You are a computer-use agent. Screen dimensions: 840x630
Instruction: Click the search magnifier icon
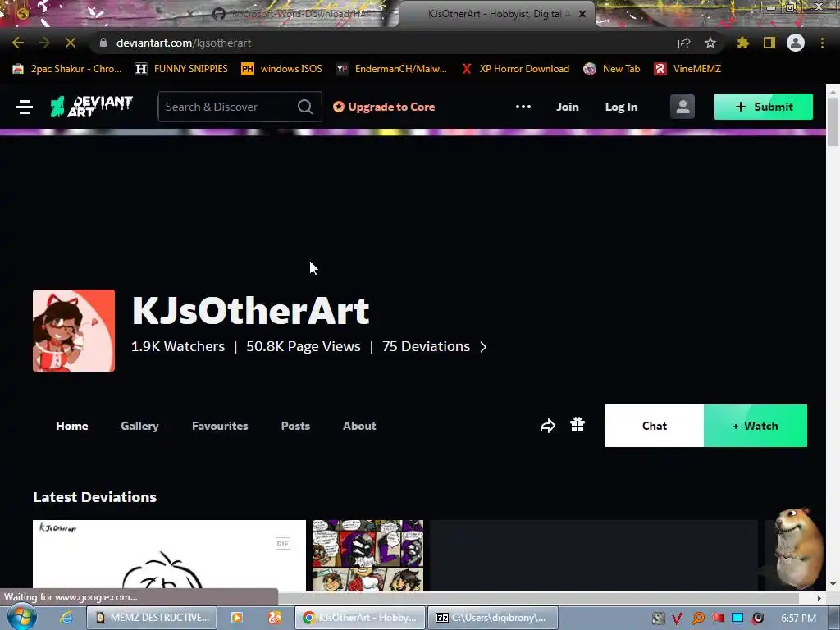click(305, 107)
